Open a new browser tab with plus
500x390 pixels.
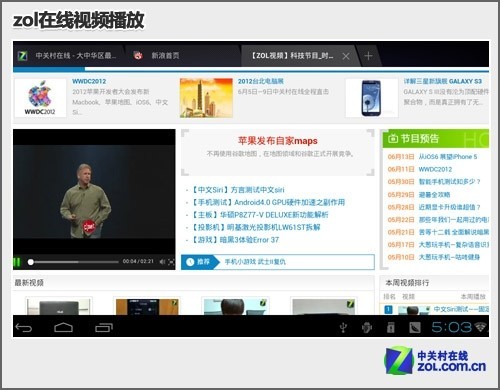tap(368, 56)
